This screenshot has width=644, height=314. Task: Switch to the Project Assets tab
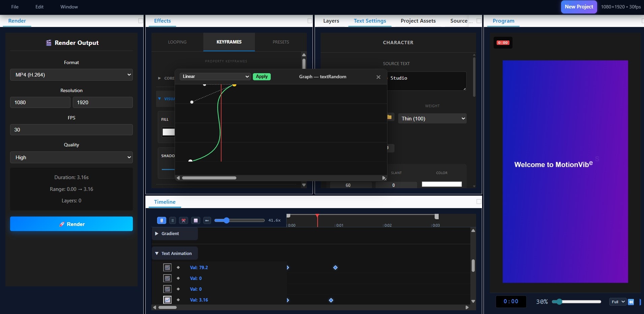[418, 21]
